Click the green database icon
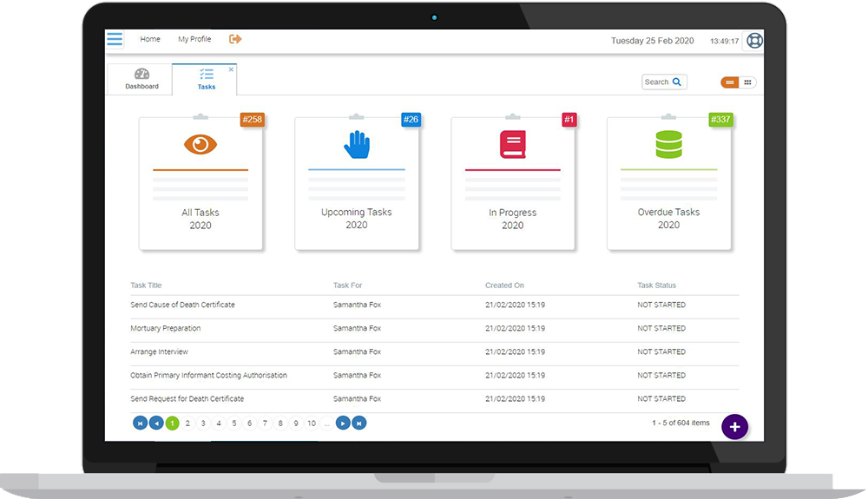This screenshot has width=868, height=499. click(x=668, y=144)
